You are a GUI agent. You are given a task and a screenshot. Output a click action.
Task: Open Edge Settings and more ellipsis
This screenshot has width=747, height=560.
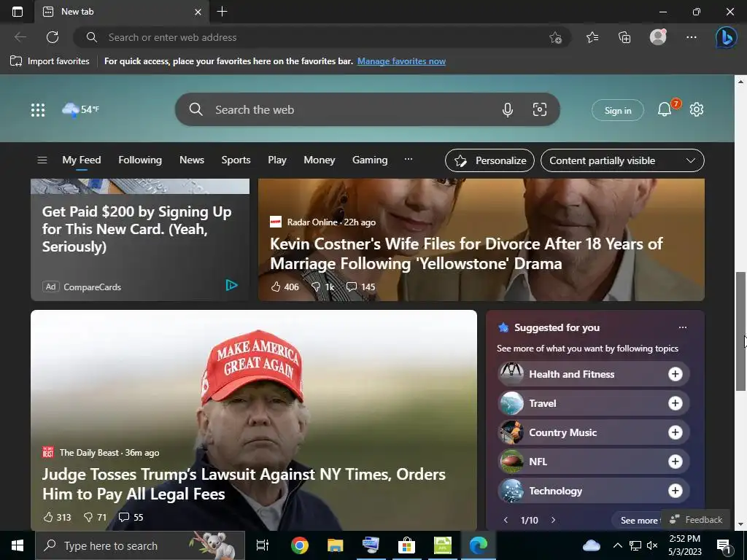(692, 37)
